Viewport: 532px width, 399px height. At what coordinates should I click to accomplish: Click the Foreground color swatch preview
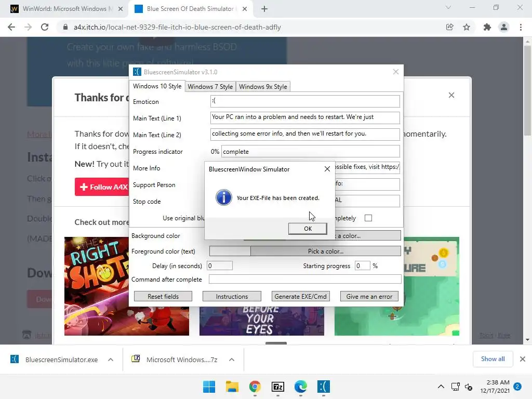coord(230,251)
